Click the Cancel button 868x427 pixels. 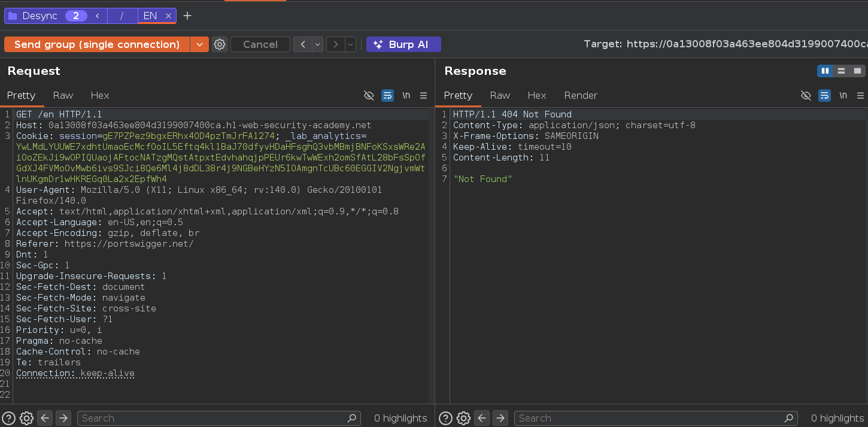[260, 44]
